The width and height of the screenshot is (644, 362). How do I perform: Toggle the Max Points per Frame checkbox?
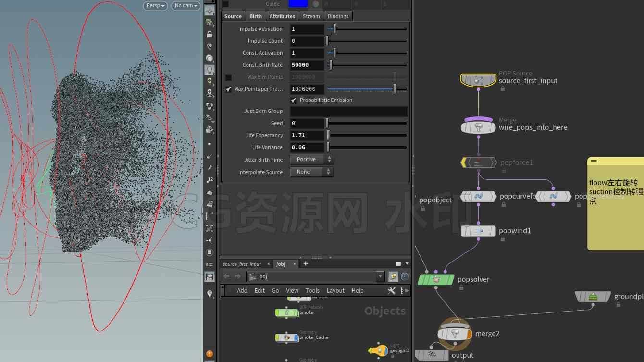[x=228, y=89]
